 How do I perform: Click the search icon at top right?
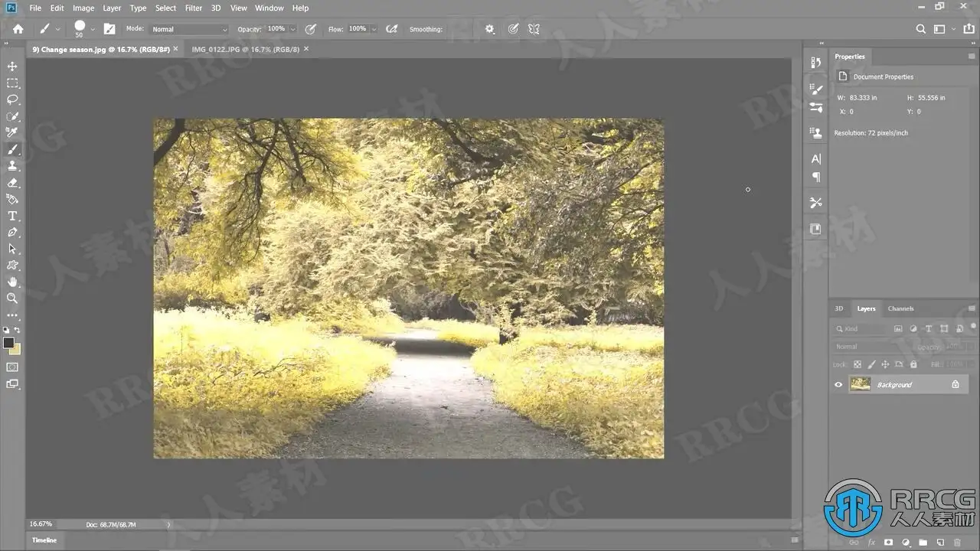click(x=921, y=29)
